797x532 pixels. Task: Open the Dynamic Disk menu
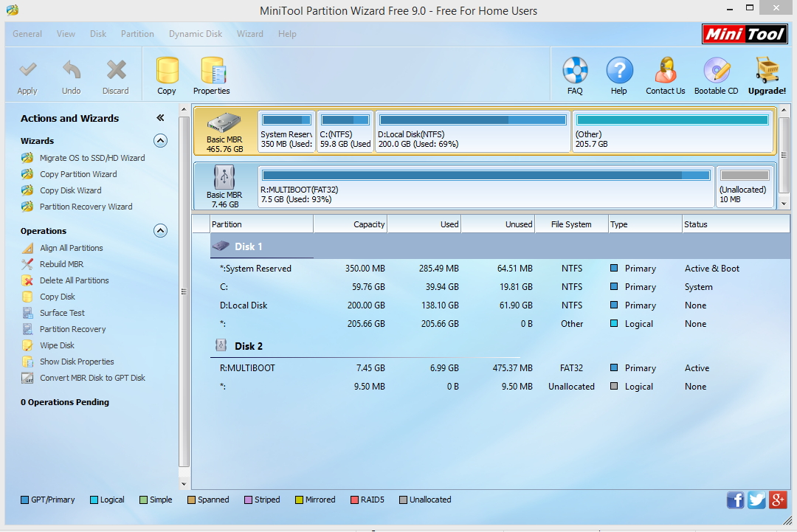tap(196, 34)
